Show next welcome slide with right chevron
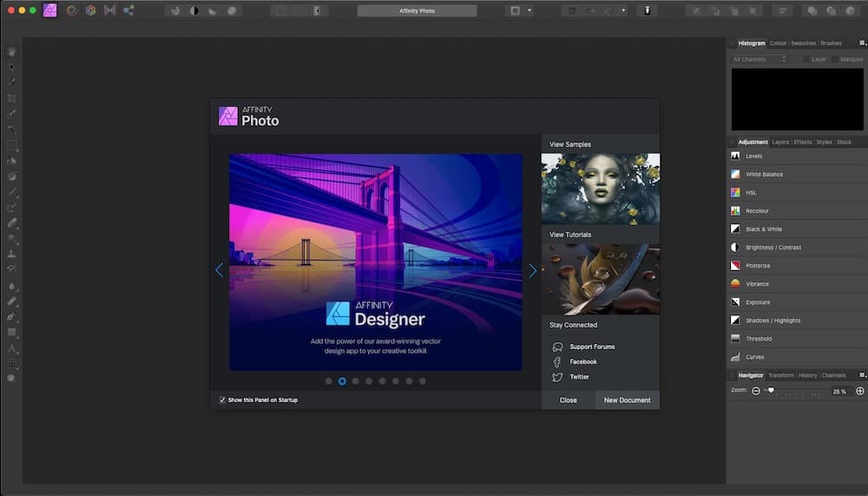 point(533,270)
